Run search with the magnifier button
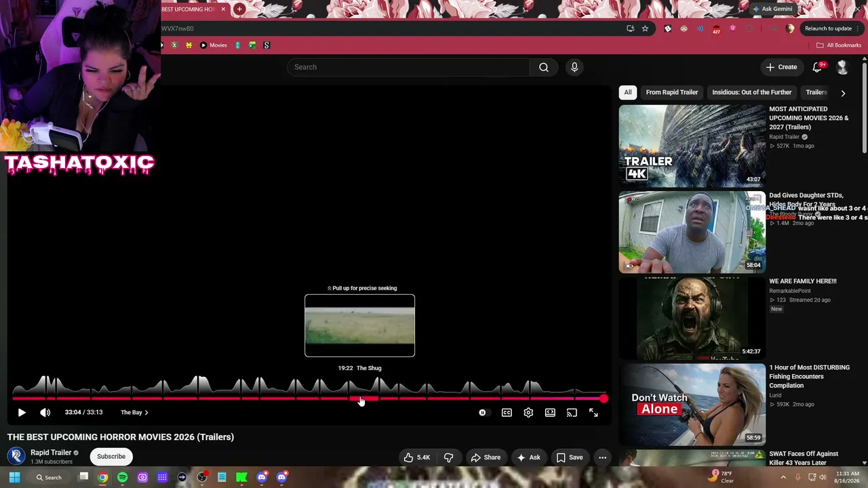This screenshot has width=868, height=488. (x=543, y=67)
